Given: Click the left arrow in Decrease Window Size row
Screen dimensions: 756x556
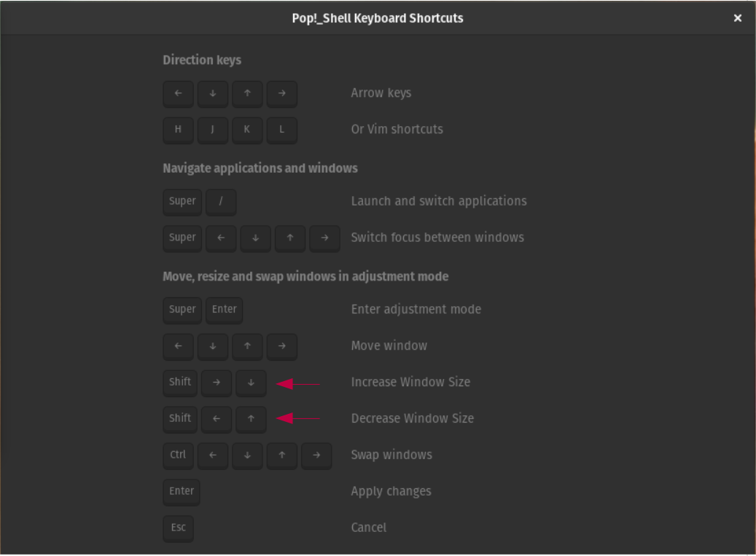Looking at the screenshot, I should (217, 418).
